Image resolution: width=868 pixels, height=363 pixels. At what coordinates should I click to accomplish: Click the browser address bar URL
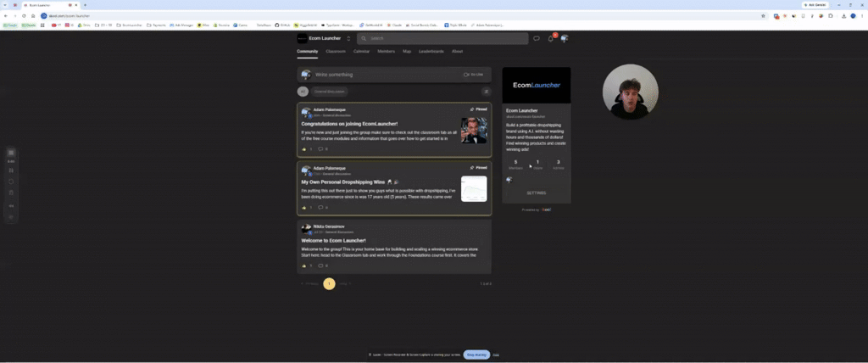coord(70,15)
